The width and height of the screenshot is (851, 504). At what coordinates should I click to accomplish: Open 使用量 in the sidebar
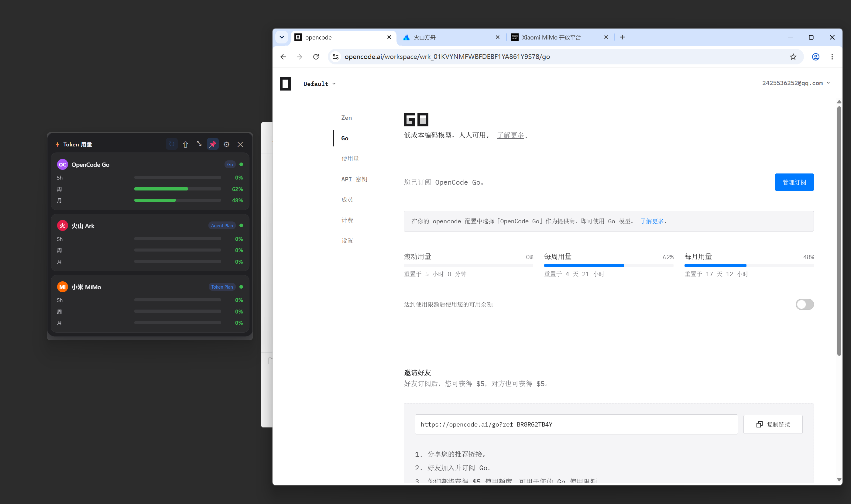tap(350, 159)
